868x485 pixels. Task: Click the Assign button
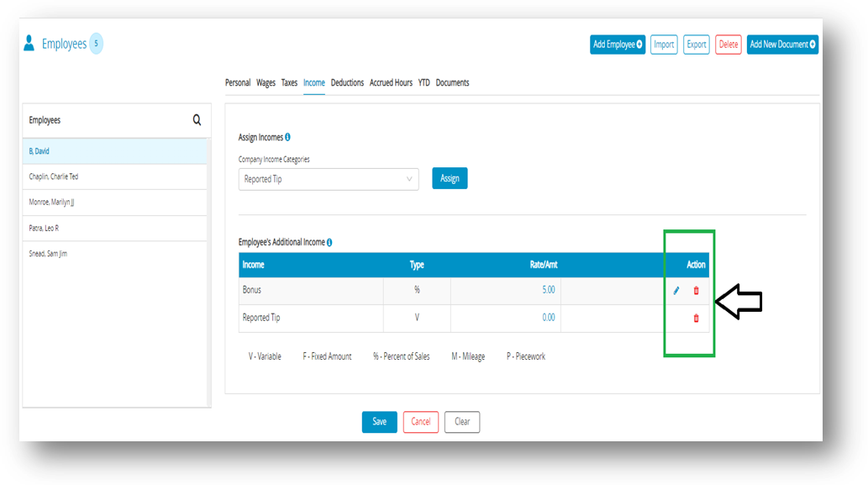point(450,178)
